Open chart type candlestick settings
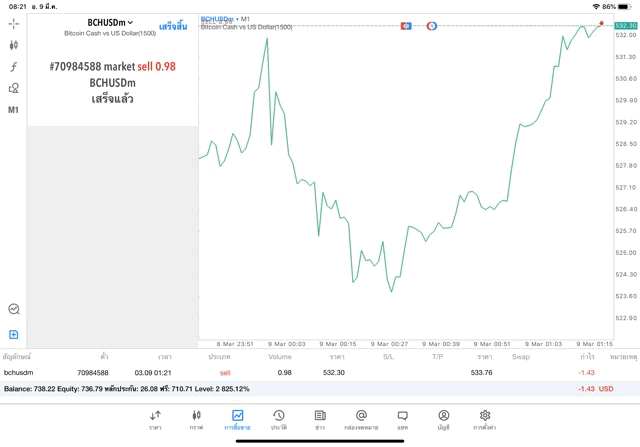This screenshot has width=640, height=447. pos(13,45)
